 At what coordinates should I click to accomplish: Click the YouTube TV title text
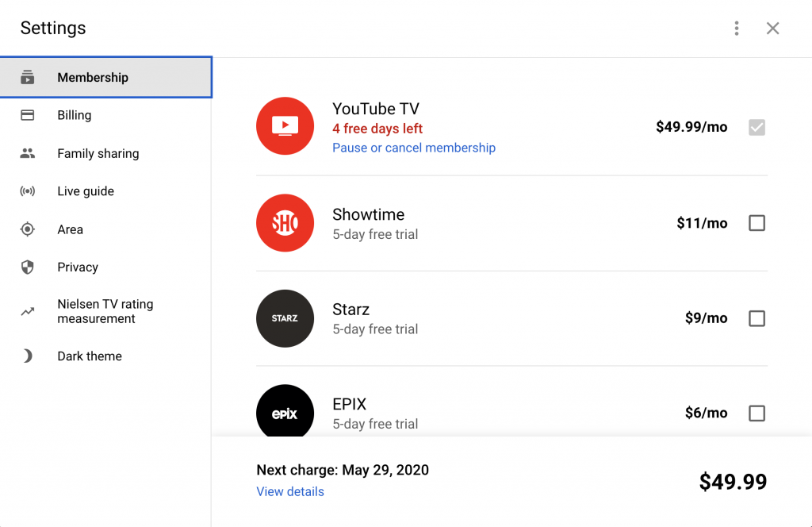375,109
